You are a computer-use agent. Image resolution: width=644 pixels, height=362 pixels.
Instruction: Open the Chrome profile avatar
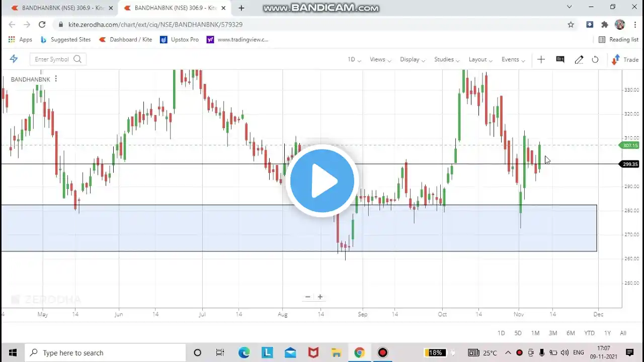[620, 24]
